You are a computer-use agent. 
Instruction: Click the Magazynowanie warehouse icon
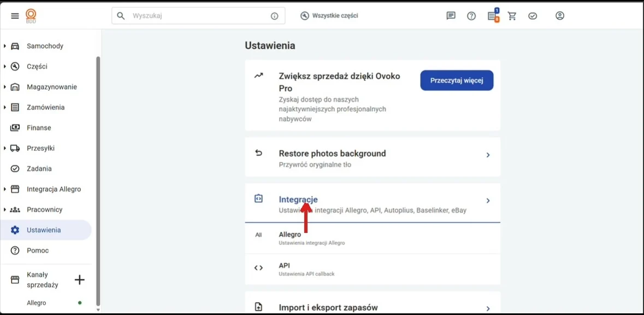tap(15, 87)
